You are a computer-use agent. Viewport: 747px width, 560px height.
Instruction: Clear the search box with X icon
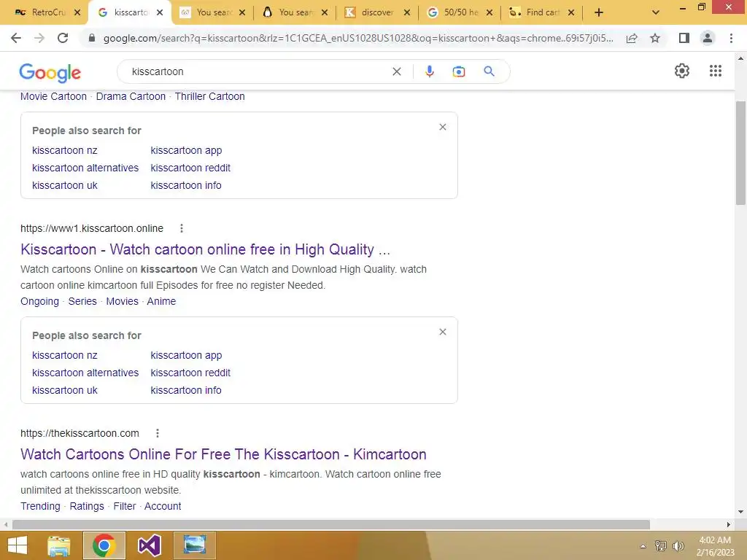coord(396,71)
